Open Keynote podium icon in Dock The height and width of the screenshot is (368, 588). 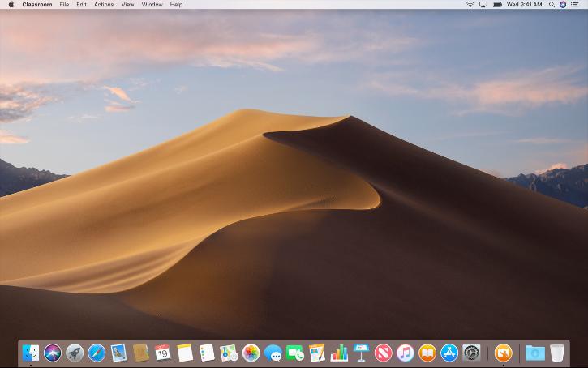pyautogui.click(x=361, y=353)
